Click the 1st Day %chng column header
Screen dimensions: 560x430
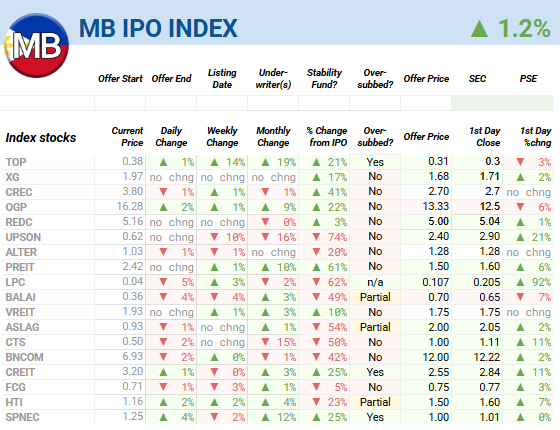pos(535,136)
